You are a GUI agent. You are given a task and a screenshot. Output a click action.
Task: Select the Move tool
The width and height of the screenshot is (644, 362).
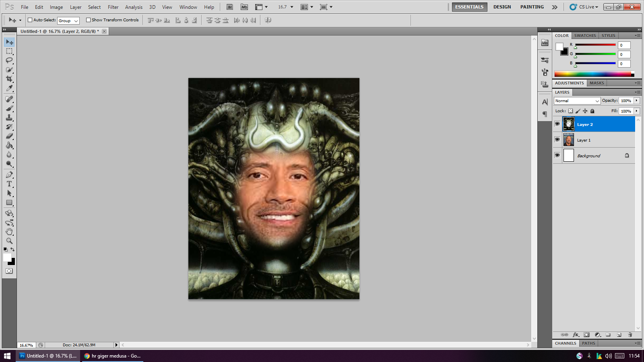(x=9, y=42)
